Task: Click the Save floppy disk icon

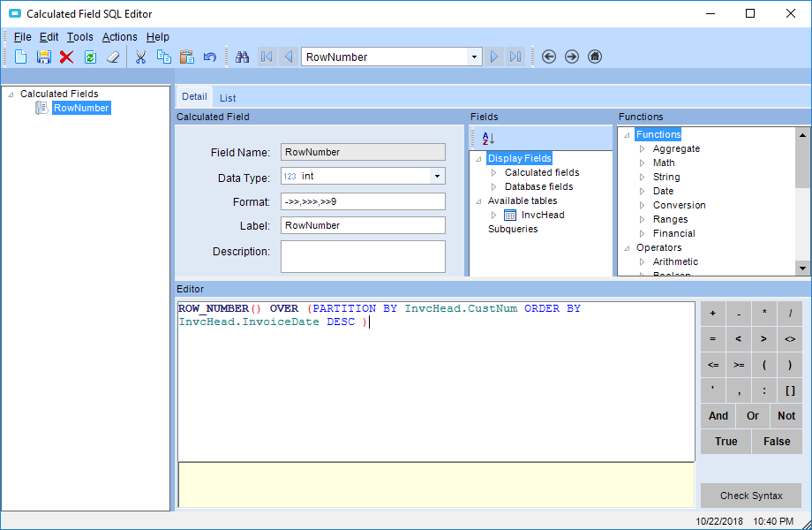Action: (x=43, y=57)
